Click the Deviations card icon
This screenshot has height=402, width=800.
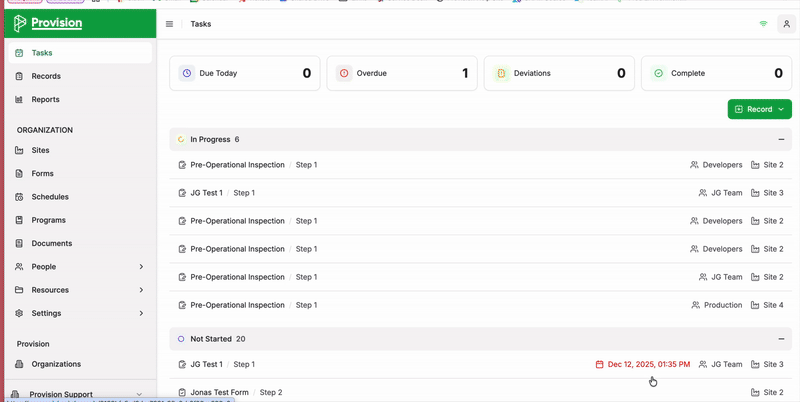coord(501,73)
